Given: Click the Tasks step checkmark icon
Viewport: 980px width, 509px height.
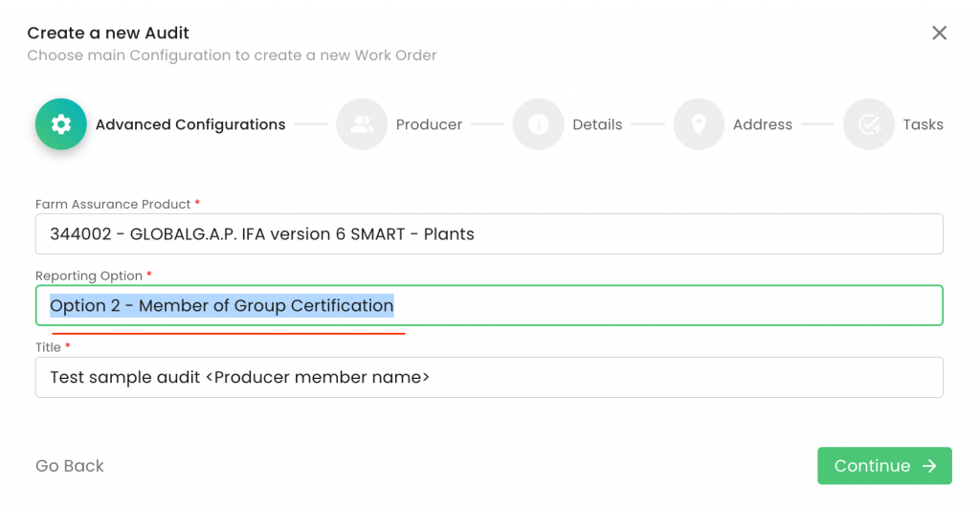Looking at the screenshot, I should click(868, 124).
